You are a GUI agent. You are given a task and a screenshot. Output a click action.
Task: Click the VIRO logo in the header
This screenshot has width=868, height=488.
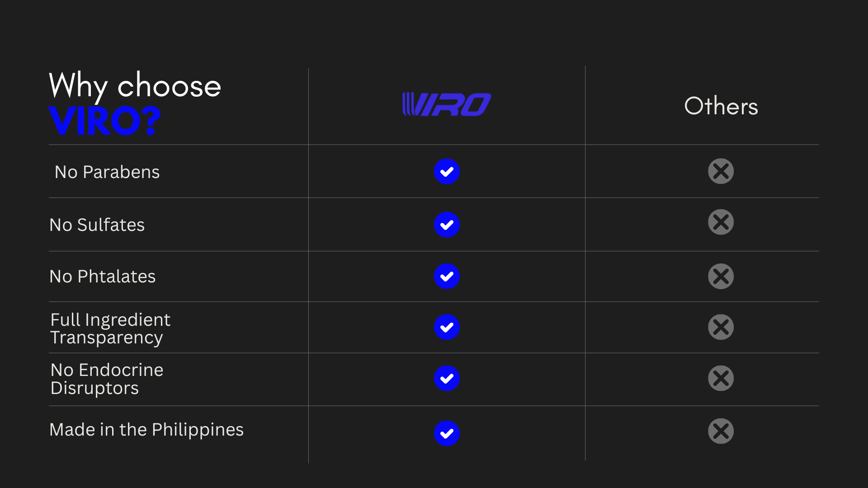click(447, 104)
